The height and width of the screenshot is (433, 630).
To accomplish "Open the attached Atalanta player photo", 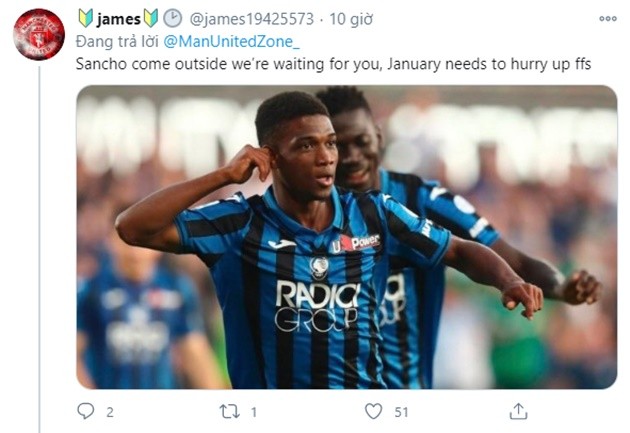I will [x=346, y=237].
